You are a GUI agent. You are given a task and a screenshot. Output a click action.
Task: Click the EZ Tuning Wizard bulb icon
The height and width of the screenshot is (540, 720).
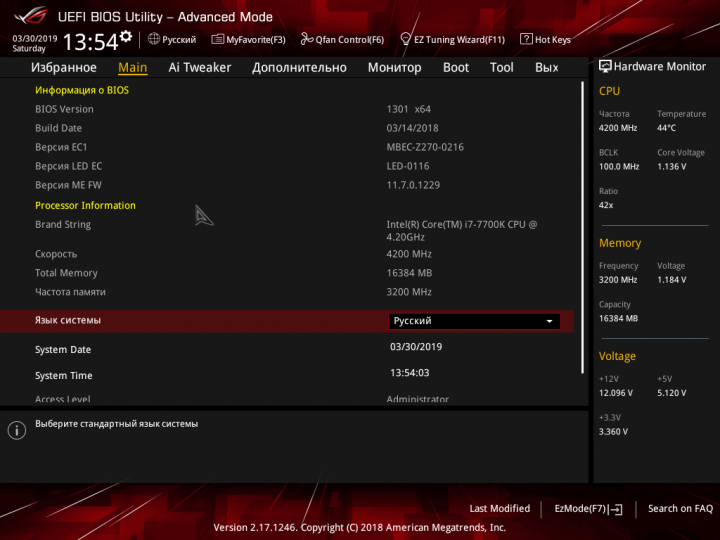tap(405, 39)
